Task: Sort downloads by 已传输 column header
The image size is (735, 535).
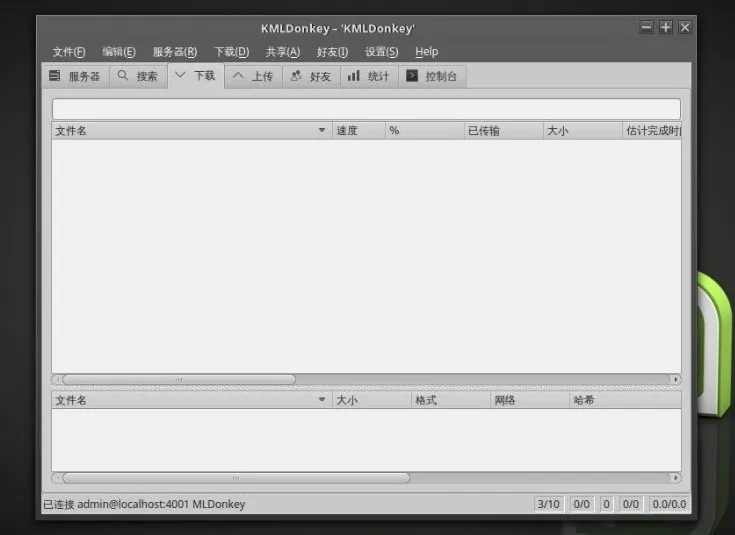Action: 503,130
